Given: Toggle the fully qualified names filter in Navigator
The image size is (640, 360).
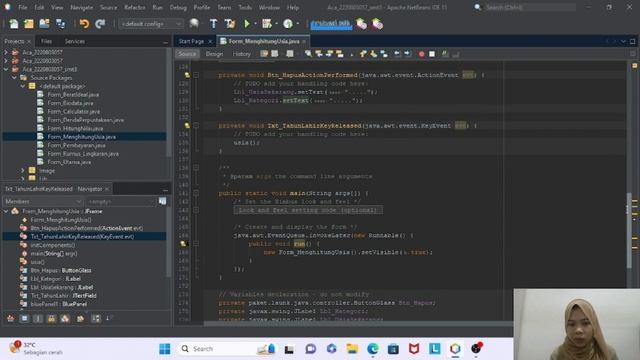Looking at the screenshot, I should [x=80, y=318].
